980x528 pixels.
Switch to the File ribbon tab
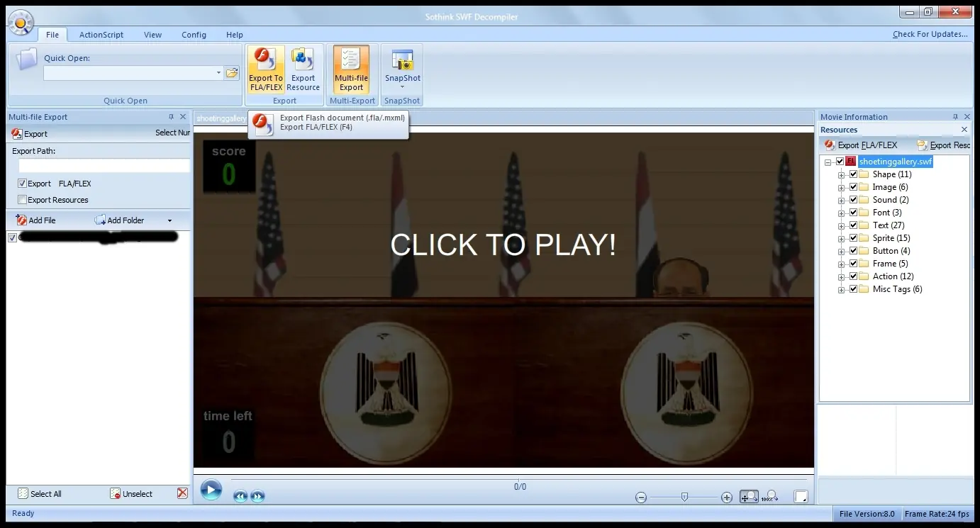(x=52, y=35)
